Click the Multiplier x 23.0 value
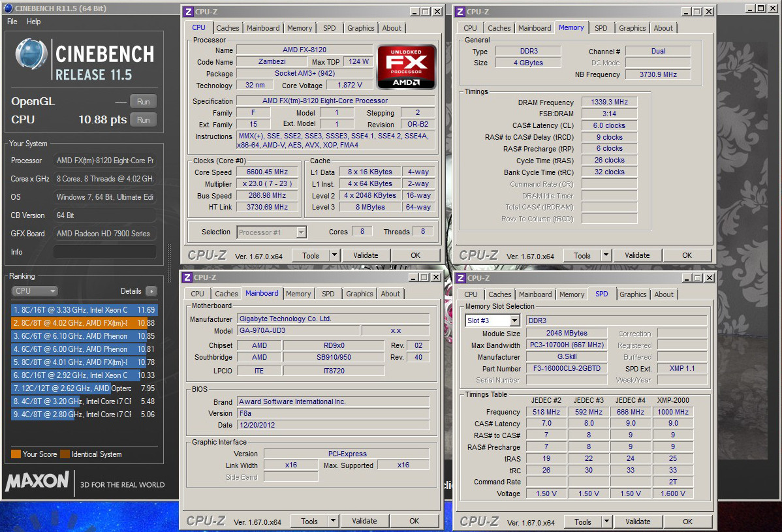Screen dimensions: 782x532 (x=267, y=183)
